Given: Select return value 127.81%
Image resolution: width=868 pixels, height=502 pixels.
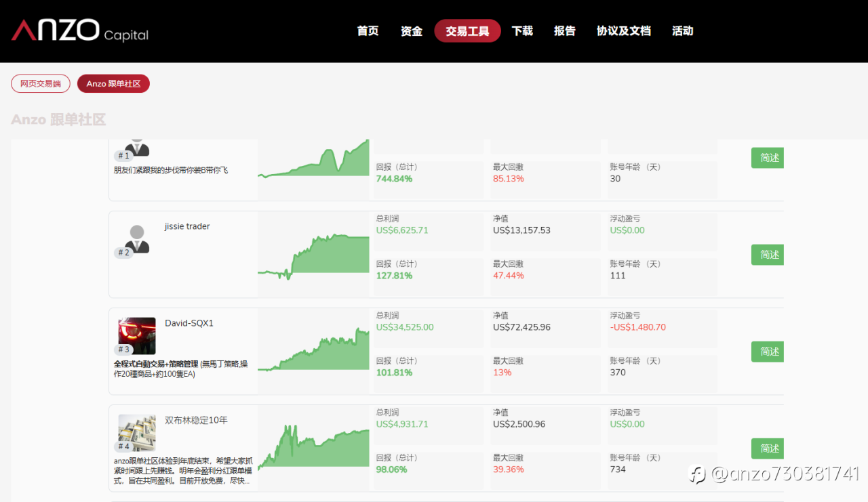Looking at the screenshot, I should 394,276.
